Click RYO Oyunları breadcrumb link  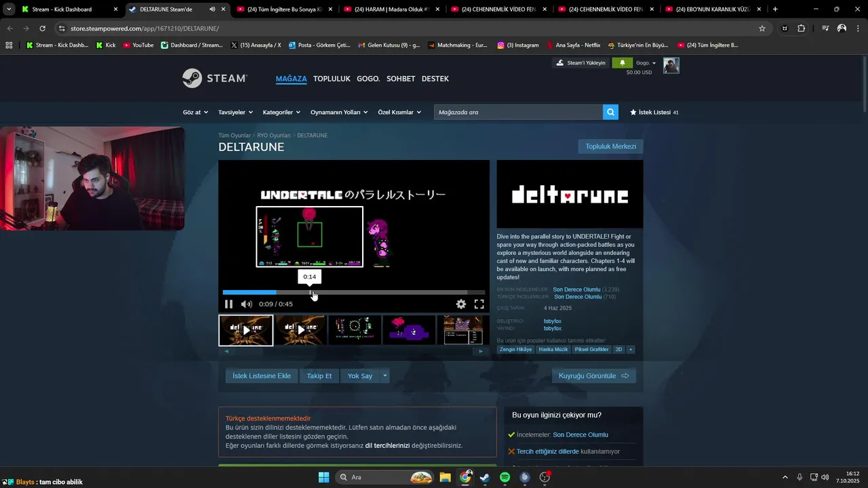273,136
